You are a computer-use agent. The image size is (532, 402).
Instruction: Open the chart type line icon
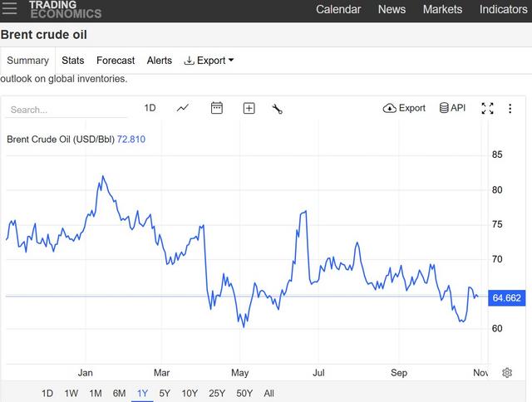pos(183,108)
